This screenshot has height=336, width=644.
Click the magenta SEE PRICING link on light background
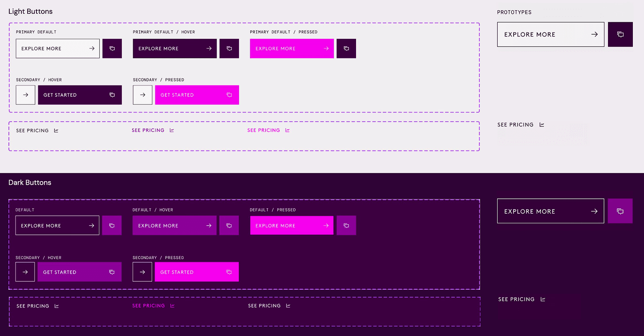269,130
